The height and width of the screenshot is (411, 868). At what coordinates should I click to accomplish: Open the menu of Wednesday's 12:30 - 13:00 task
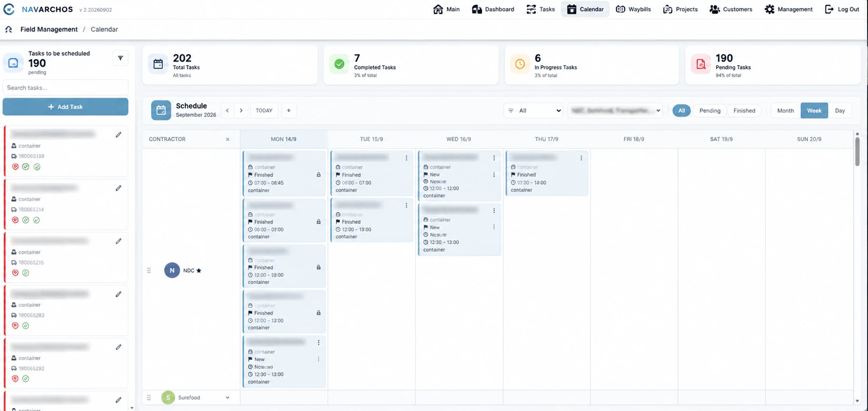pyautogui.click(x=494, y=211)
